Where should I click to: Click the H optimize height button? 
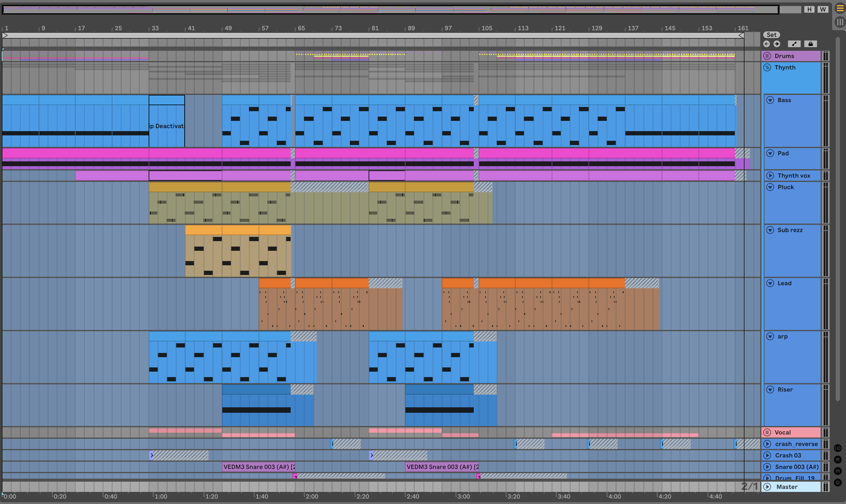(x=809, y=9)
